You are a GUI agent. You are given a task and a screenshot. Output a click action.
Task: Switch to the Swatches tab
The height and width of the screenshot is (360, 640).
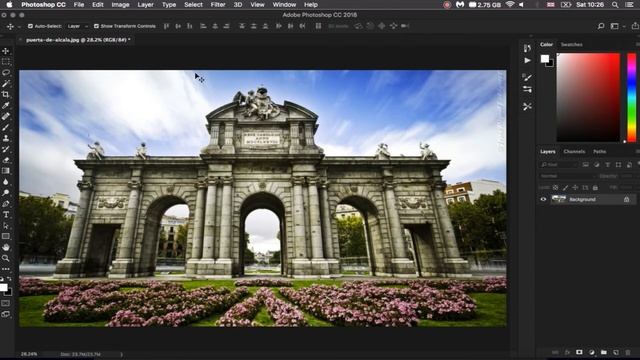(571, 44)
